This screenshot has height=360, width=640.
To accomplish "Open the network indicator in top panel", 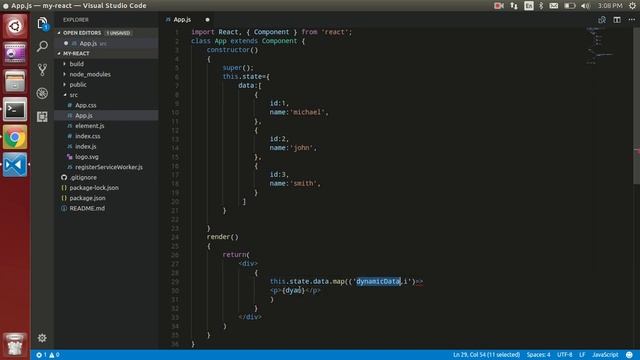I will pos(514,6).
